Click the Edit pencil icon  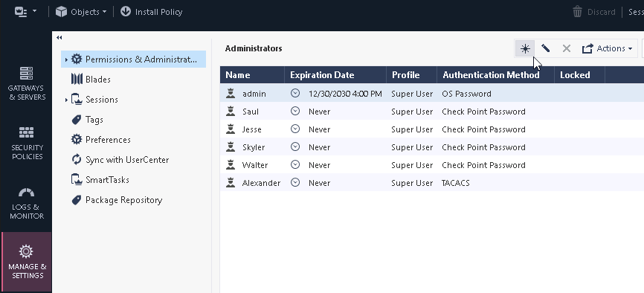545,48
